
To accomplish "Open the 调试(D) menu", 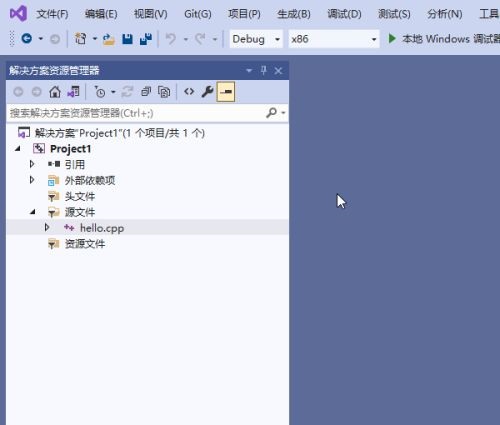I will (344, 14).
